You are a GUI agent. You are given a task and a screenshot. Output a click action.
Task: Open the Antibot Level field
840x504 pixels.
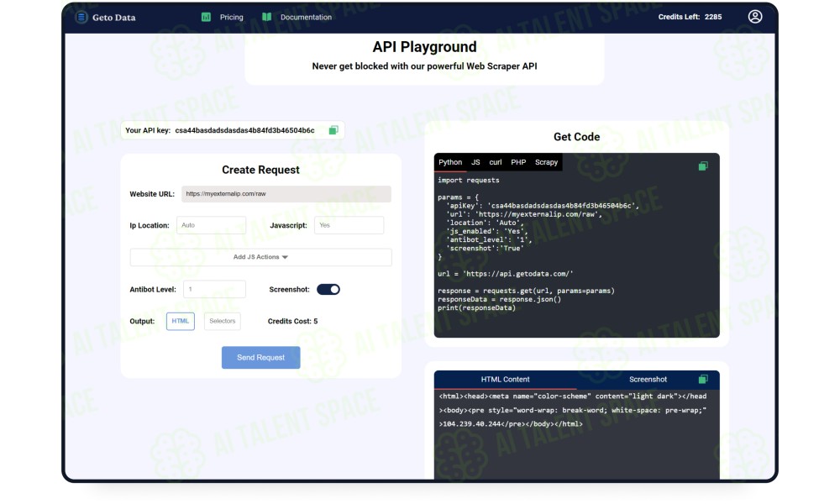(x=214, y=289)
